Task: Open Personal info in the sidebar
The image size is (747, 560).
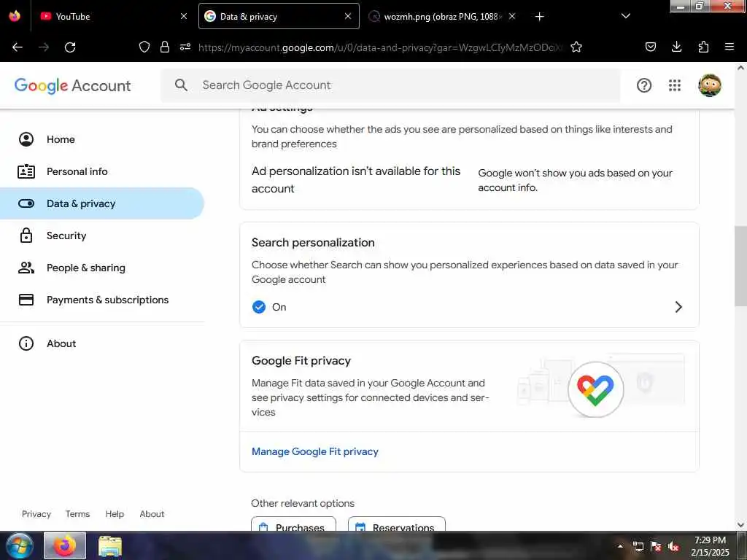Action: pos(102,171)
